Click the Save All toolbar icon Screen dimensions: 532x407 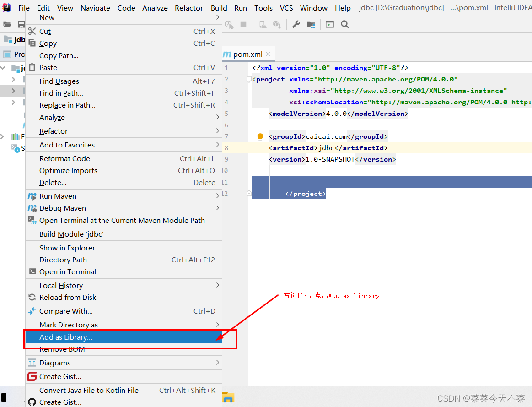click(21, 24)
